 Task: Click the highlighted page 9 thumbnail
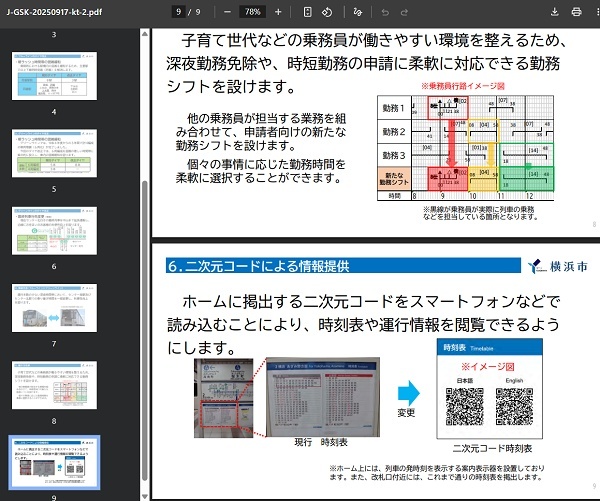click(x=54, y=462)
